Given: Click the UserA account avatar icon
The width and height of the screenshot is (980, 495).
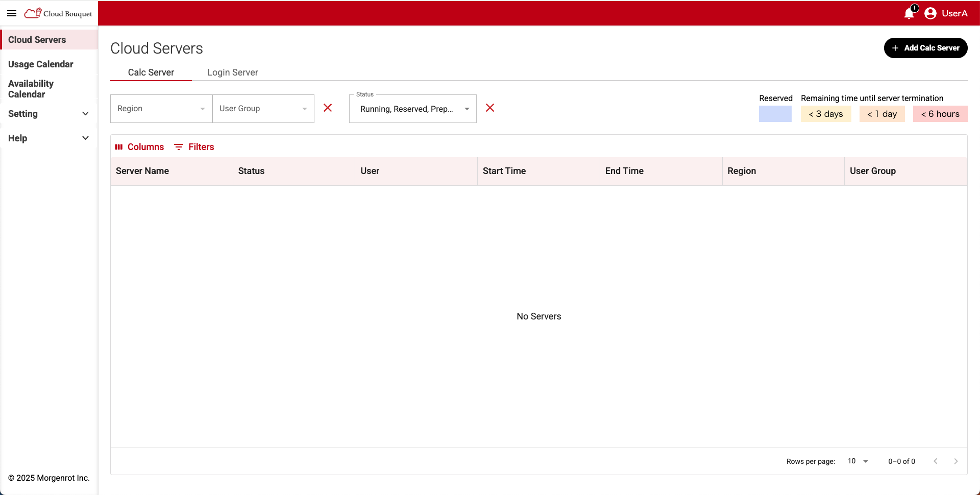Looking at the screenshot, I should (x=930, y=13).
